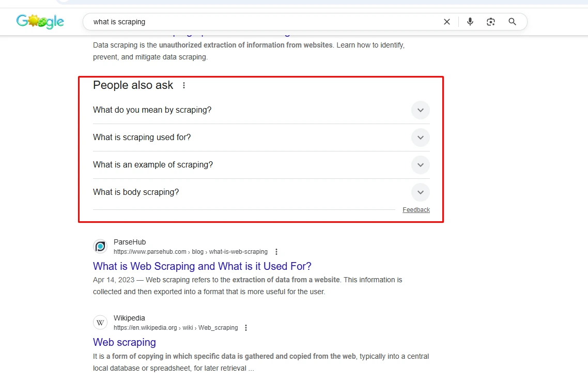This screenshot has height=381, width=588.
Task: Open the "Web scraping" Wikipedia result
Action: tap(125, 342)
